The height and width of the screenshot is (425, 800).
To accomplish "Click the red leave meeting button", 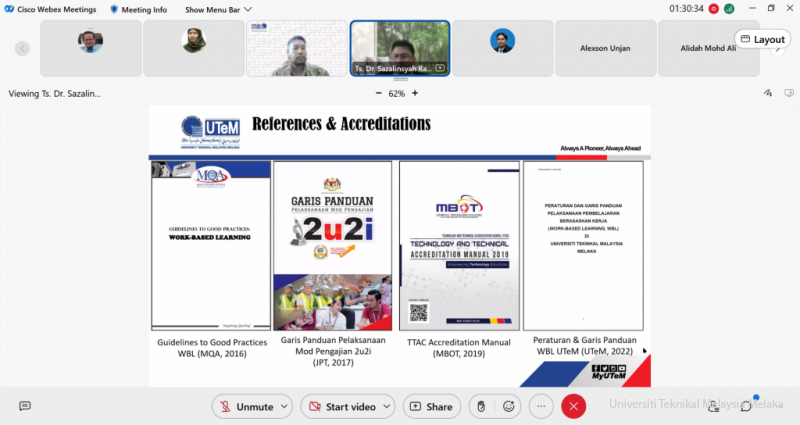I will coord(573,407).
